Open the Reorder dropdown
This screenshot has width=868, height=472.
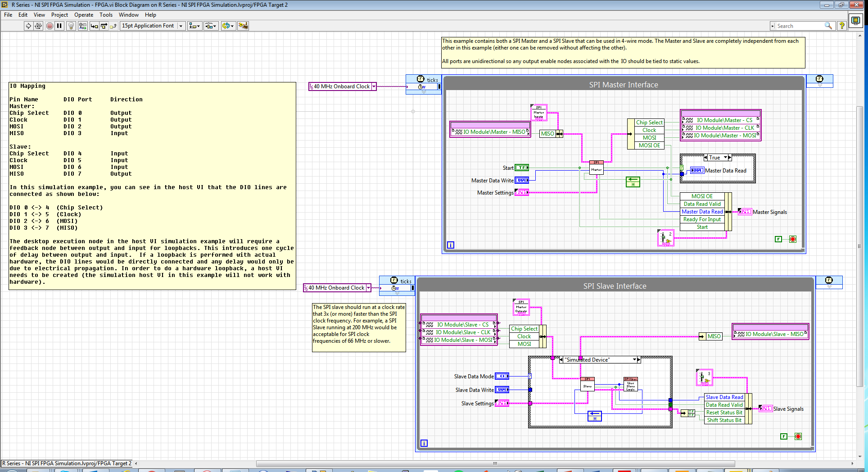tap(228, 26)
